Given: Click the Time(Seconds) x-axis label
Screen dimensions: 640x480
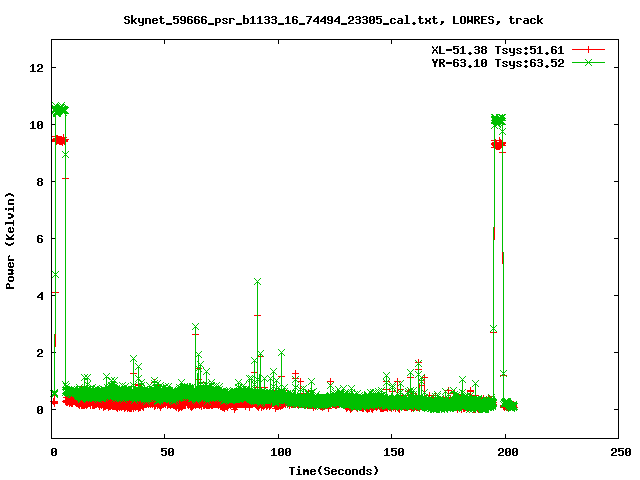Looking at the screenshot, I should tap(334, 471).
